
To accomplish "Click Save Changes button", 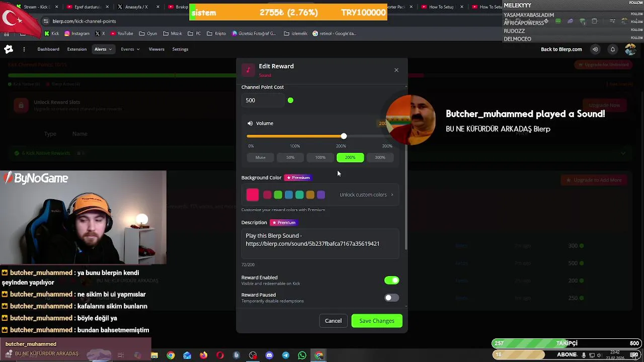I will coord(377,321).
